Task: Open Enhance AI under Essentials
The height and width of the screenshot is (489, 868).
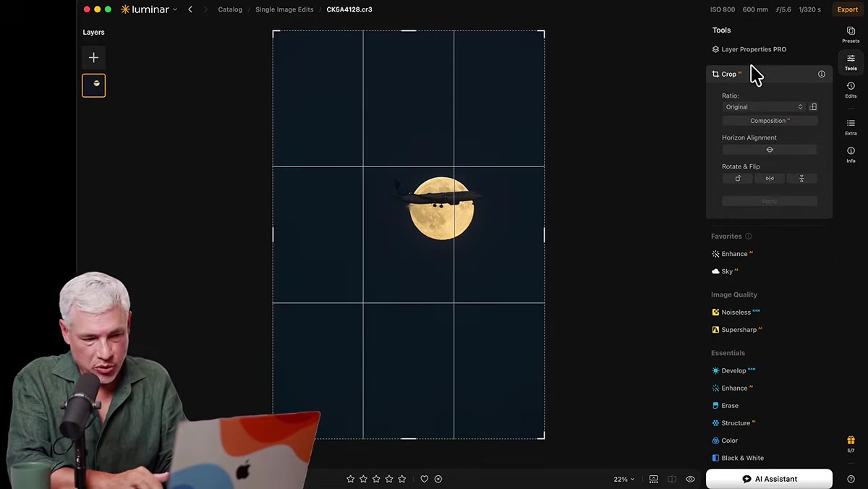Action: coord(733,388)
